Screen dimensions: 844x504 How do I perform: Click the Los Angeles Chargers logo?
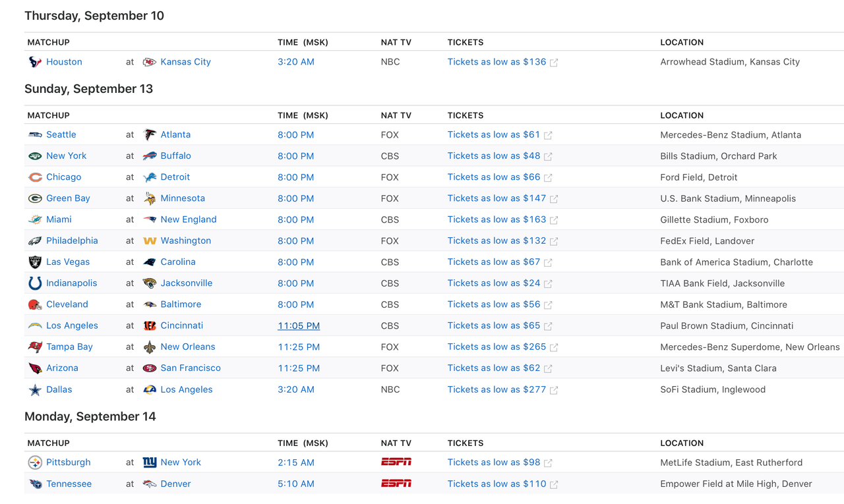pyautogui.click(x=35, y=325)
